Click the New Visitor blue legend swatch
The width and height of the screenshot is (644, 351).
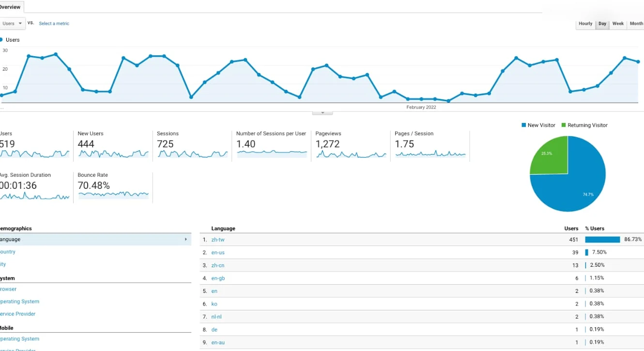click(523, 125)
